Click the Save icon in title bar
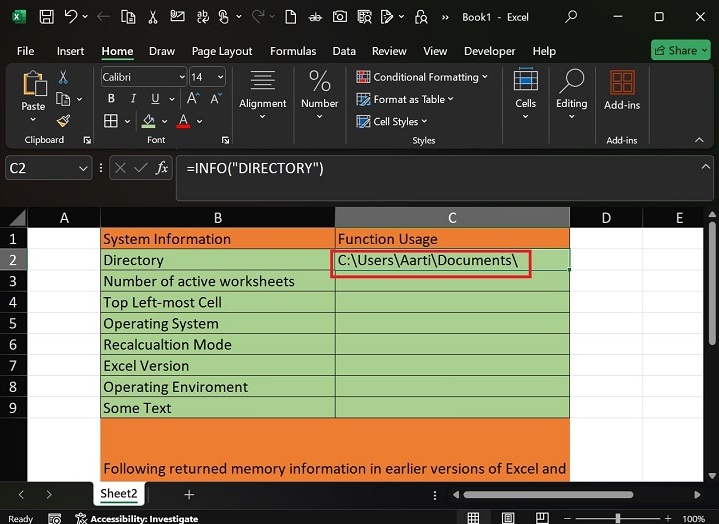This screenshot has height=524, width=719. 46,17
